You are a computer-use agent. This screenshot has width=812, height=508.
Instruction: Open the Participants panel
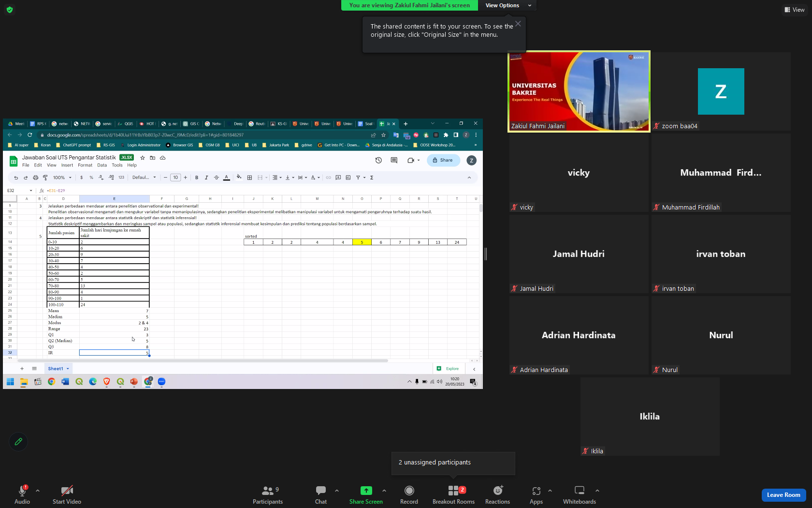pos(267,494)
